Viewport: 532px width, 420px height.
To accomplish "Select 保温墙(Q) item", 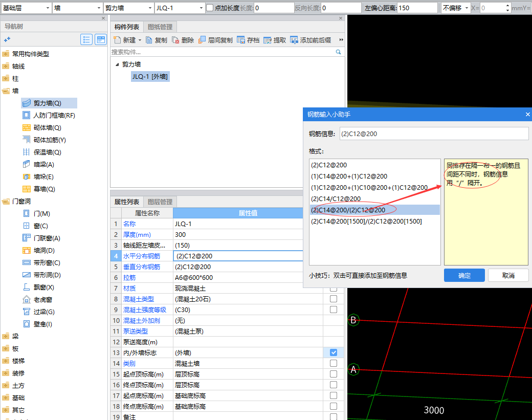I will point(42,152).
